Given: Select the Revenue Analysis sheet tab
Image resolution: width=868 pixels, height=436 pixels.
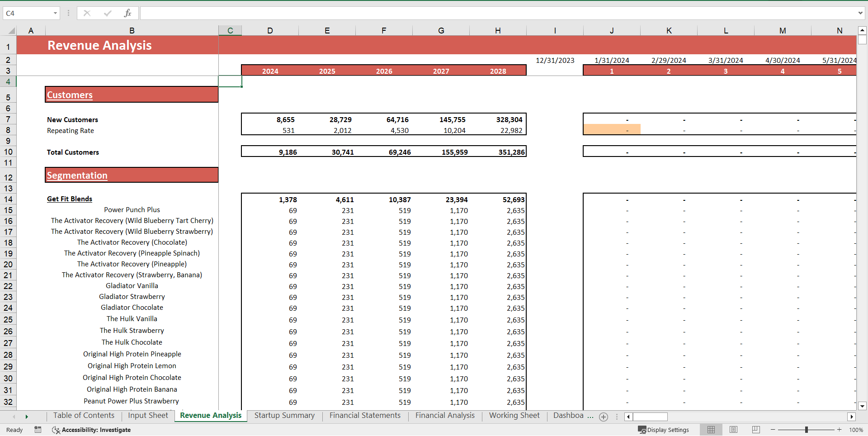Looking at the screenshot, I should point(211,416).
